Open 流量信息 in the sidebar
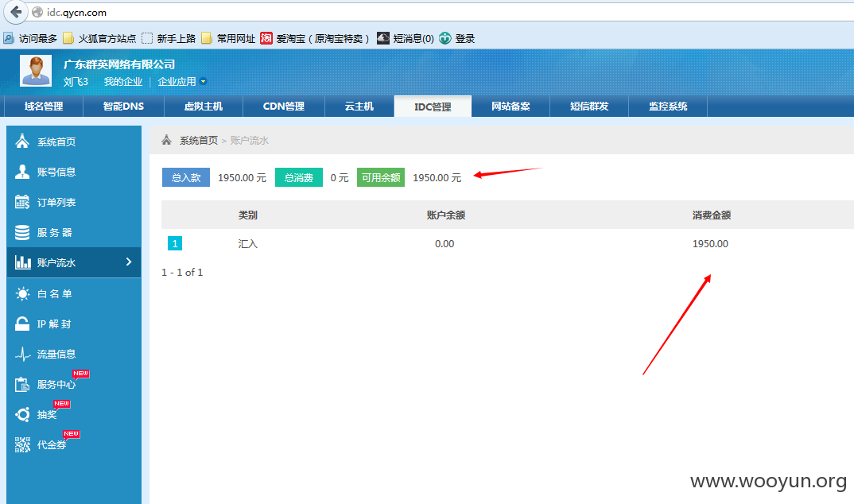The height and width of the screenshot is (504, 854). pyautogui.click(x=74, y=355)
